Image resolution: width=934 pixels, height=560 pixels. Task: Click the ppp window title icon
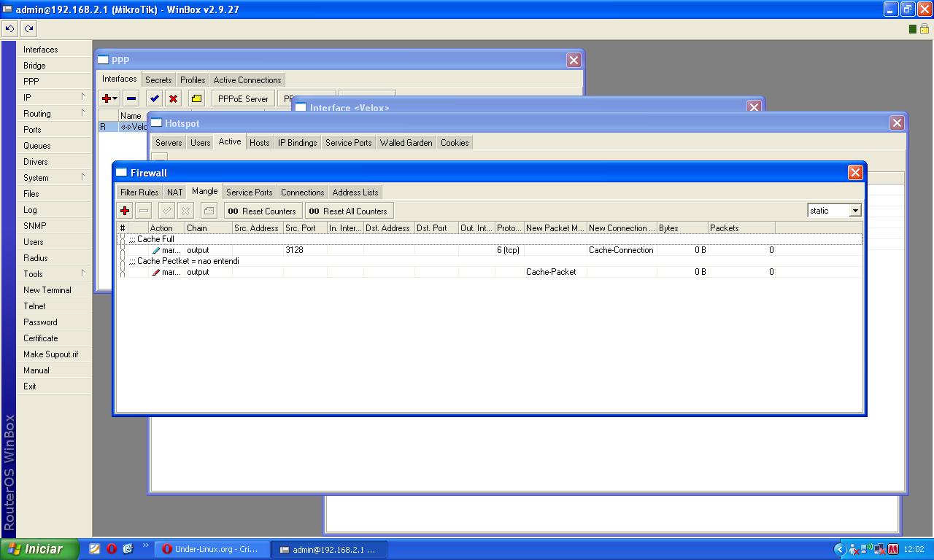(104, 60)
